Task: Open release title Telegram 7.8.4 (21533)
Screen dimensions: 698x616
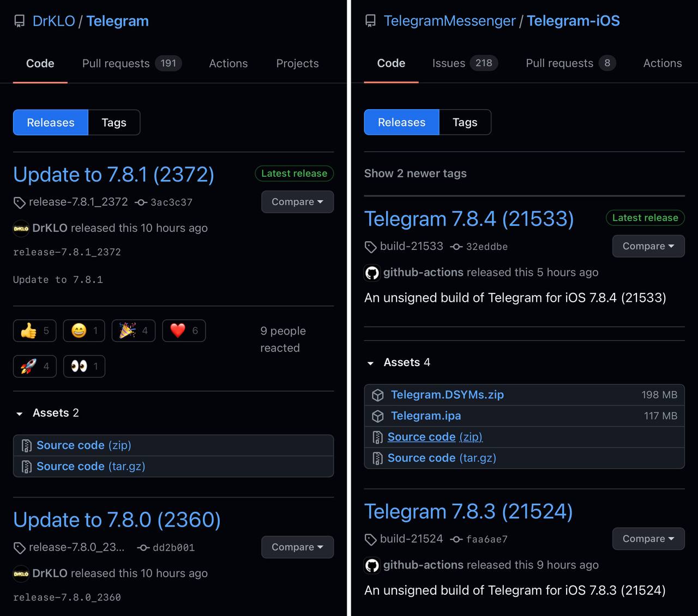Action: pos(469,219)
